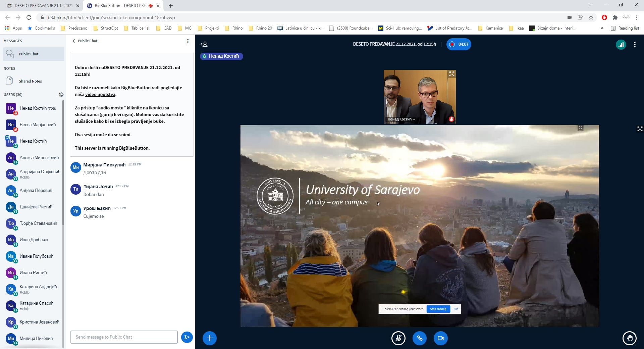Open the video uputstva link
Viewport: 644px width, 349px height.
pos(100,94)
